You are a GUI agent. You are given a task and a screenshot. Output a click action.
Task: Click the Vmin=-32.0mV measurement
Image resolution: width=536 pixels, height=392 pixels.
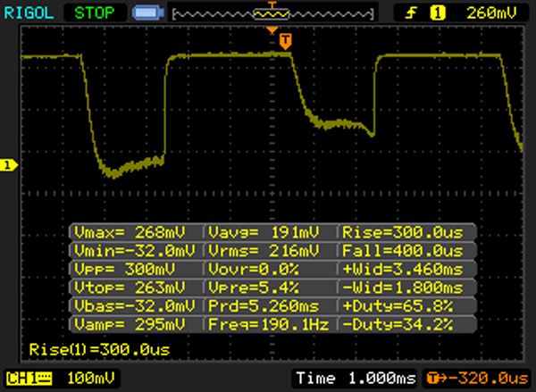click(x=135, y=251)
